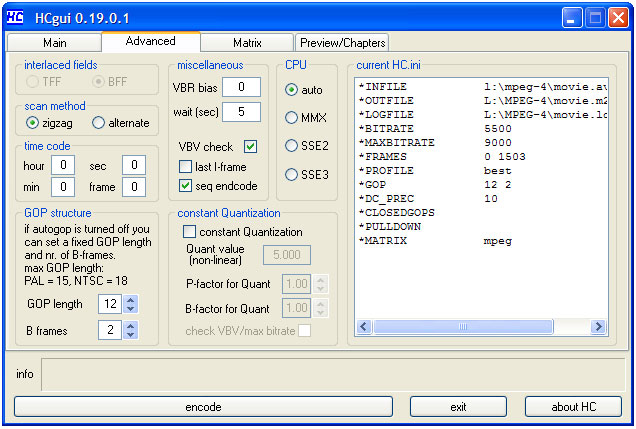Enable the constant Quantization checkbox
Image resolution: width=636 pixels, height=429 pixels.
click(x=189, y=232)
